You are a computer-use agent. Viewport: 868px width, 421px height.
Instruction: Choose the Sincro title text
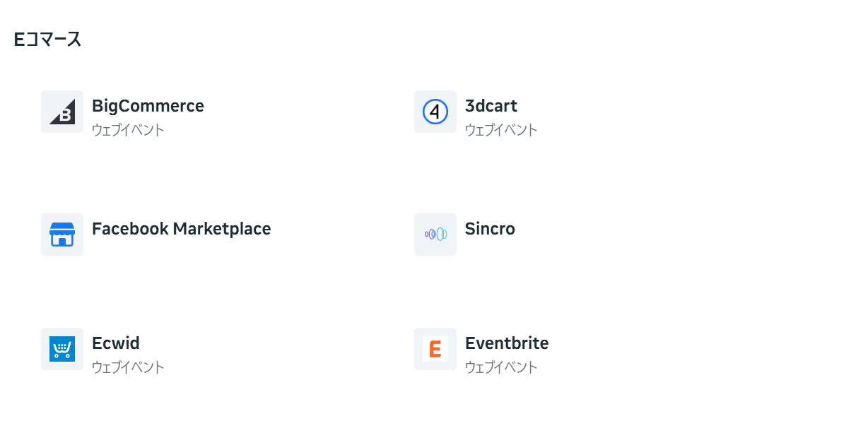[490, 229]
